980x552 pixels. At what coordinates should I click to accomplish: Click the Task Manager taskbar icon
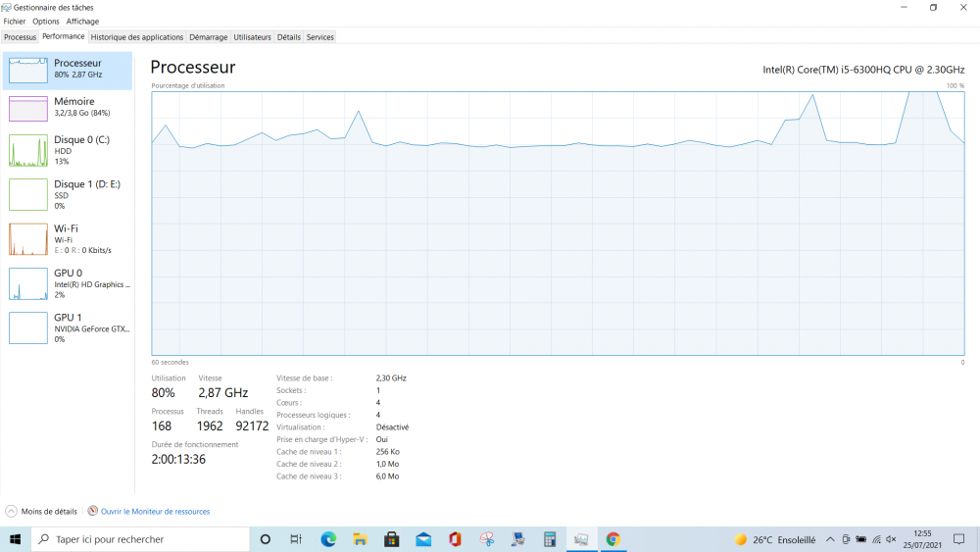coord(581,539)
